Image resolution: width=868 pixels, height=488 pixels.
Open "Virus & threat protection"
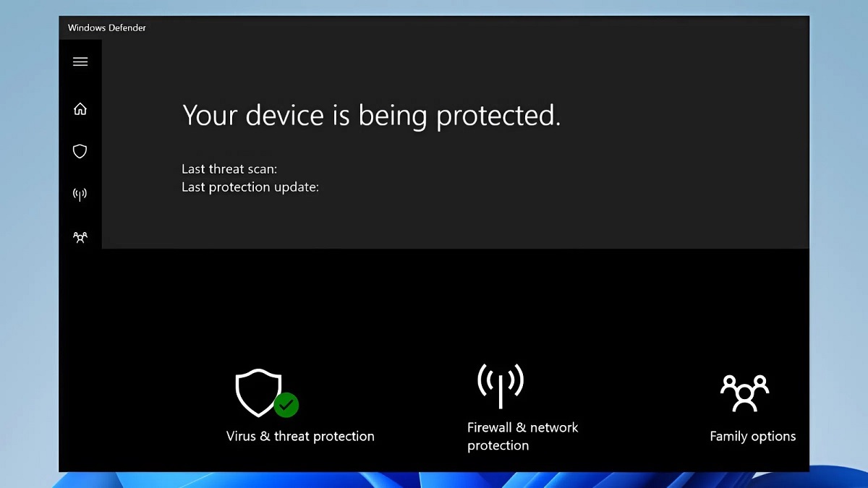pyautogui.click(x=299, y=436)
